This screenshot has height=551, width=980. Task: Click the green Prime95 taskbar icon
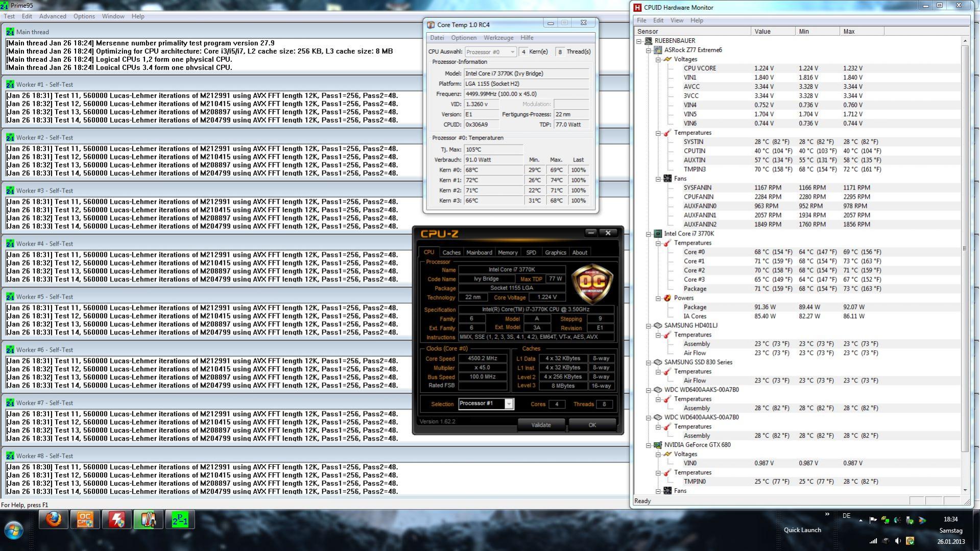tap(180, 520)
